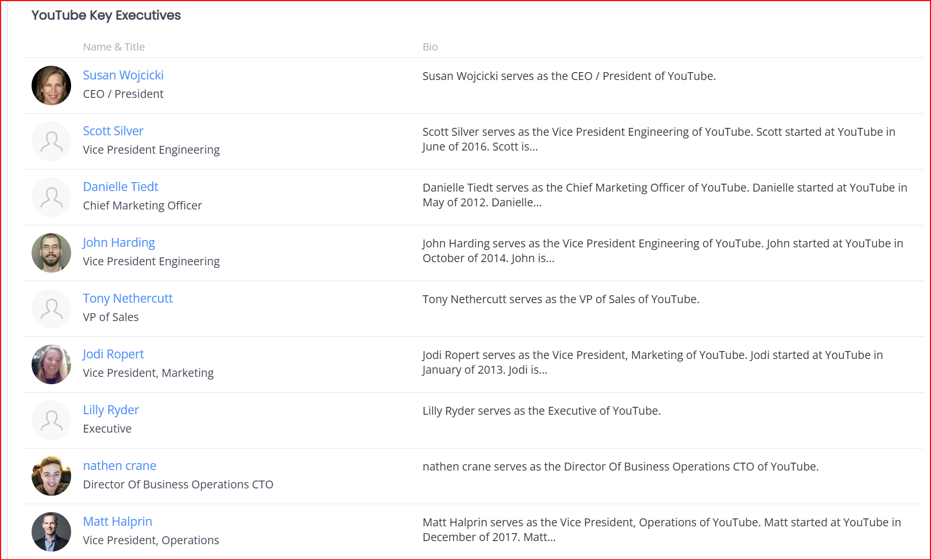Click Lilly Ryder's placeholder avatar icon
The width and height of the screenshot is (931, 560).
pos(51,420)
